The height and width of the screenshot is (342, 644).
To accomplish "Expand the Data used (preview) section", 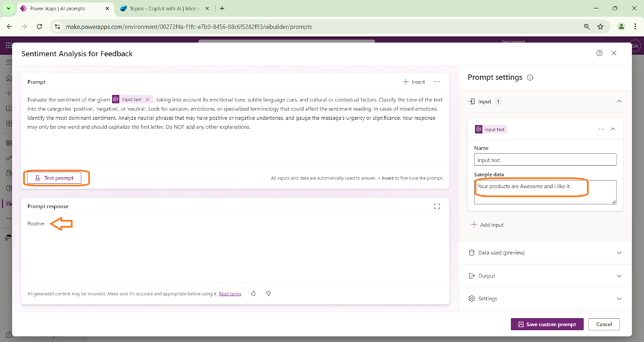I will 619,253.
